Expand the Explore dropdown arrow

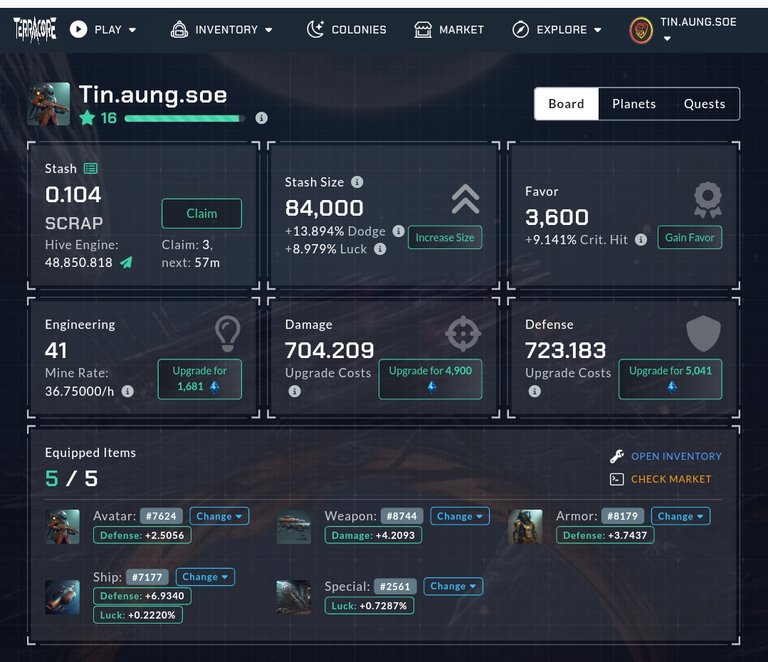598,30
